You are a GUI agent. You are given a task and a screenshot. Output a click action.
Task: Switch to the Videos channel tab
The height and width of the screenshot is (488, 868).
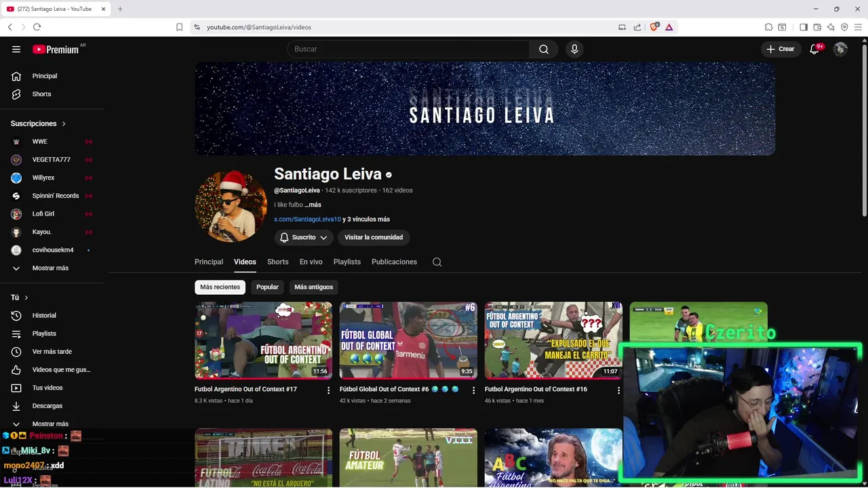(245, 262)
